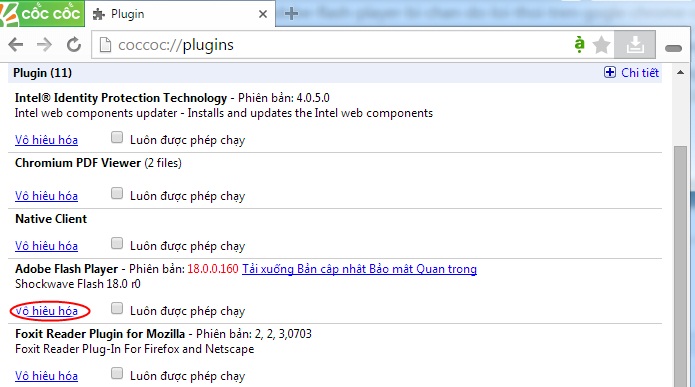695x387 pixels.
Task: Click the scrollbar up arrow
Action: (x=680, y=72)
